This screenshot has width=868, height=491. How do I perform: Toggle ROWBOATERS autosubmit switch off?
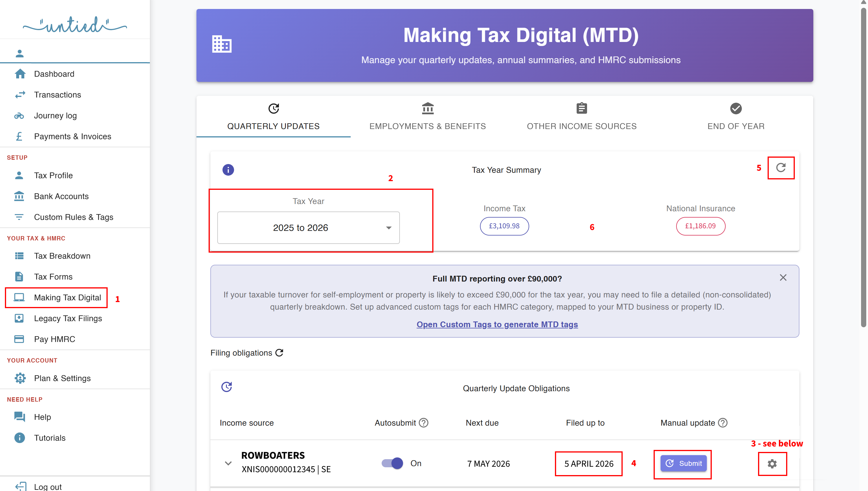(x=392, y=463)
